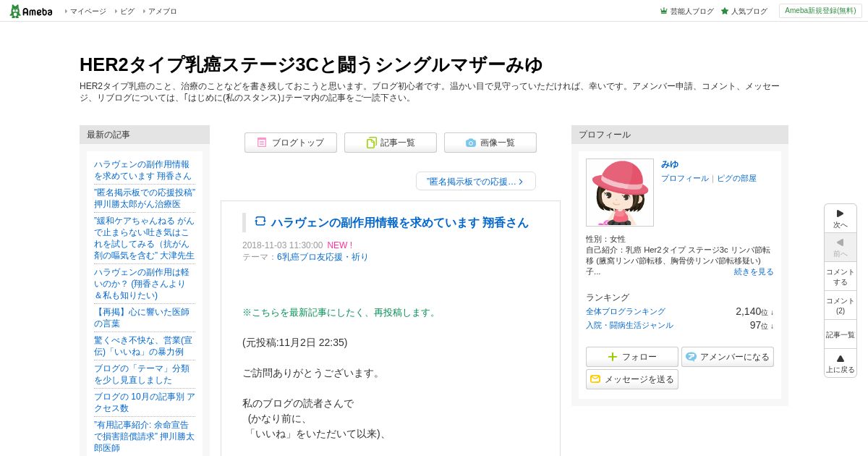Go to next post ”匿名掲示板での応援…
The width and height of the screenshot is (868, 456).
coord(476,181)
